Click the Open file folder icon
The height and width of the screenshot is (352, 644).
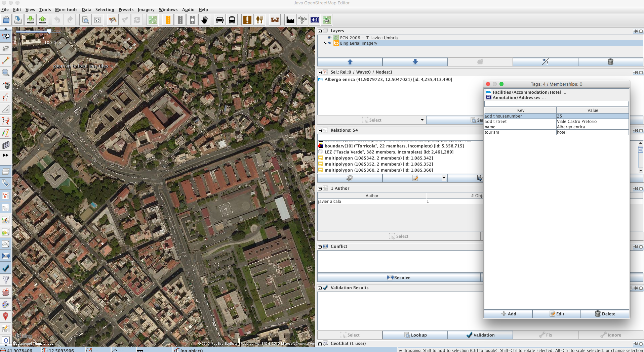[x=6, y=20]
